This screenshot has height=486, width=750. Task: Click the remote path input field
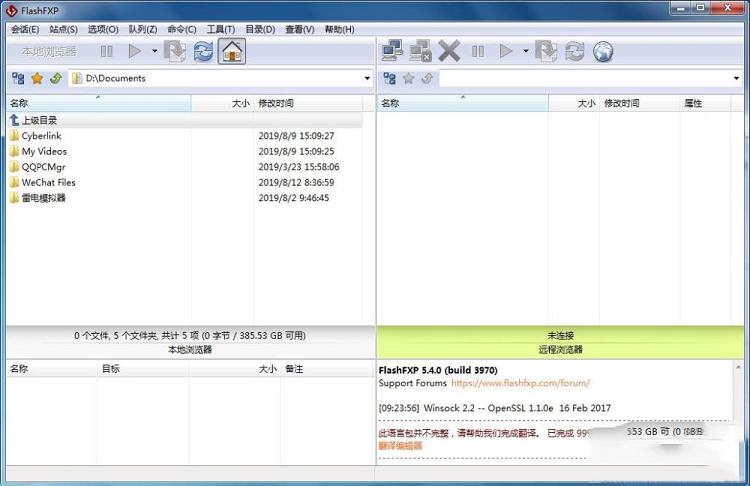pyautogui.click(x=585, y=78)
